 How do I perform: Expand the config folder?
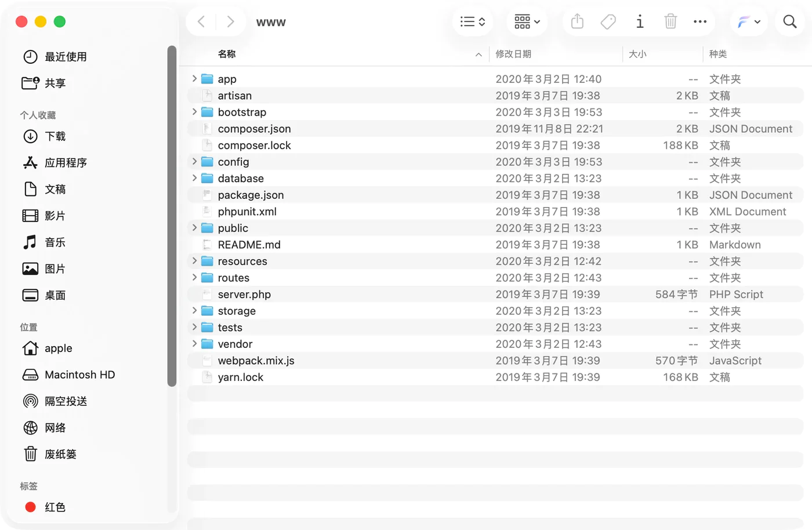[194, 161]
